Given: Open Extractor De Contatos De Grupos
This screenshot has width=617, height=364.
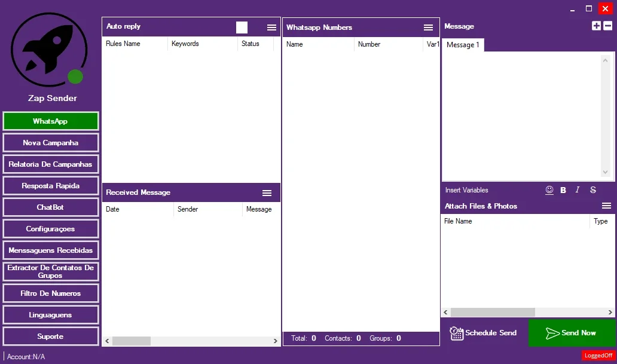Looking at the screenshot, I should coord(50,271).
